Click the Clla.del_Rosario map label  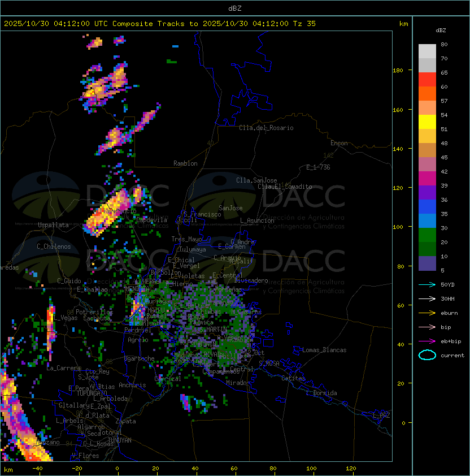point(266,128)
